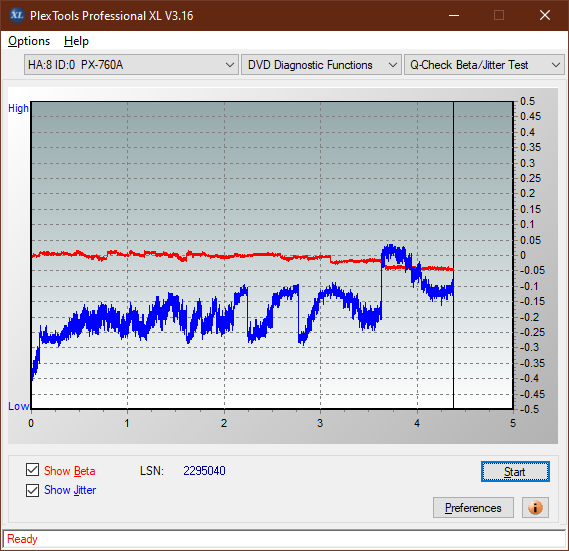Open the orange info icon button
Image resolution: width=569 pixels, height=551 pixels.
[x=535, y=507]
